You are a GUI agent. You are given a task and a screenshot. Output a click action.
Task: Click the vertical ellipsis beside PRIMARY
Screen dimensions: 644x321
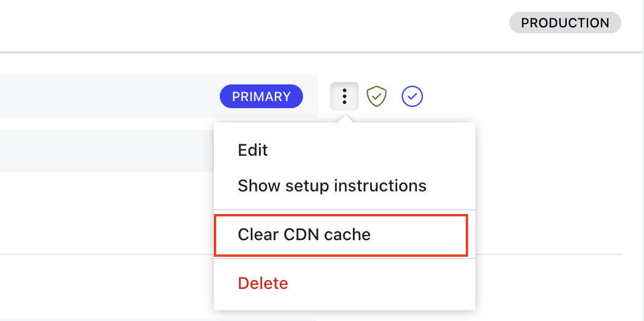344,96
